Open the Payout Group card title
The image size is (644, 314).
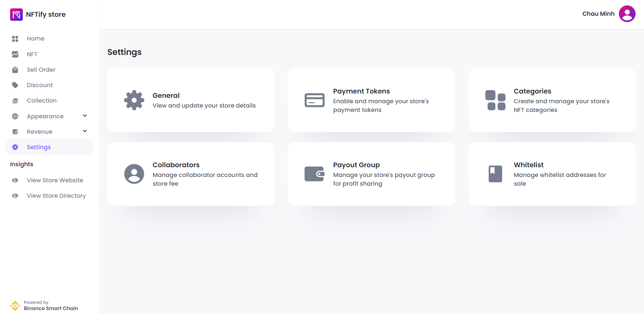point(356,165)
